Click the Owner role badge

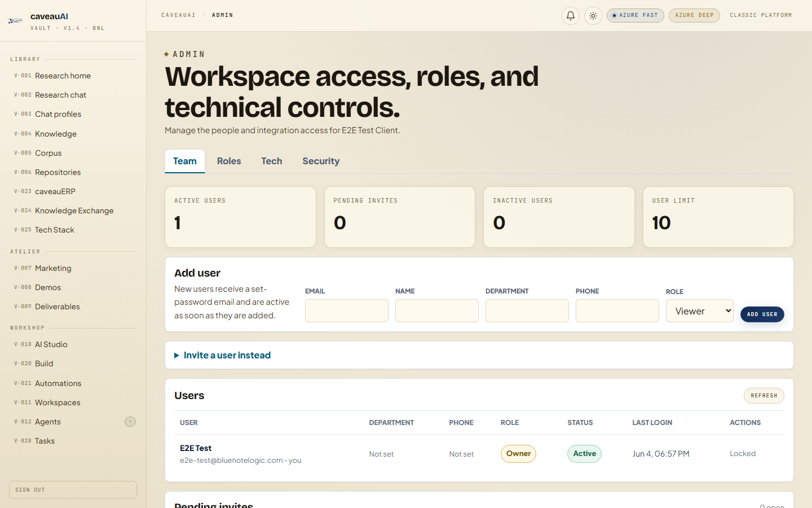tap(518, 454)
